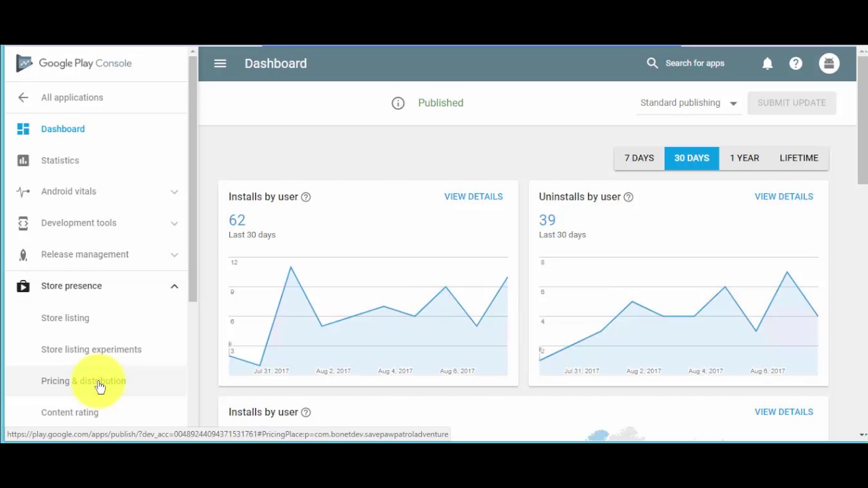The height and width of the screenshot is (488, 868).
Task: Click the Release management rocket icon
Action: click(x=23, y=255)
